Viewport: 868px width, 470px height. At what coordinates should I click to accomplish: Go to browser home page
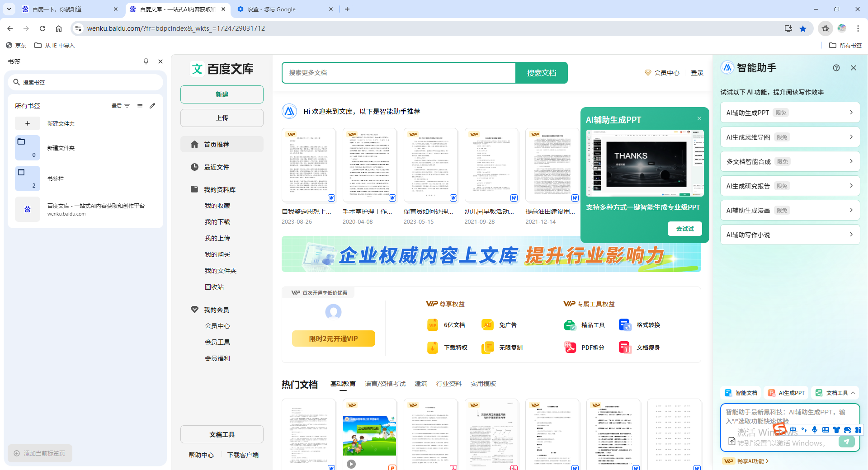tap(59, 28)
